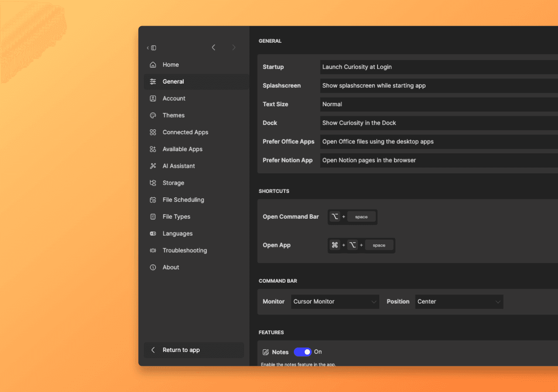Click the Option key in Open Command Bar

(x=335, y=217)
